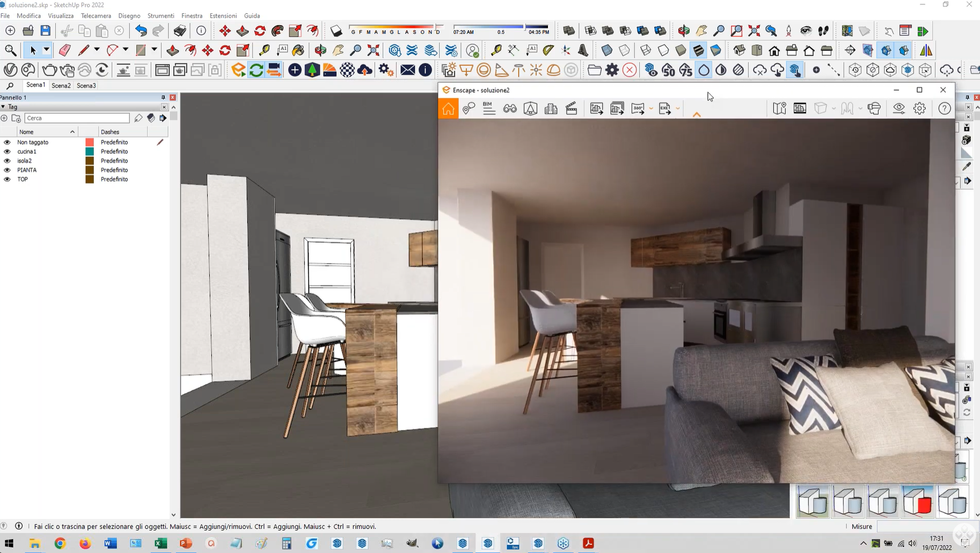This screenshot has height=553, width=980.
Task: Click the Cerca tag search field
Action: coord(77,118)
